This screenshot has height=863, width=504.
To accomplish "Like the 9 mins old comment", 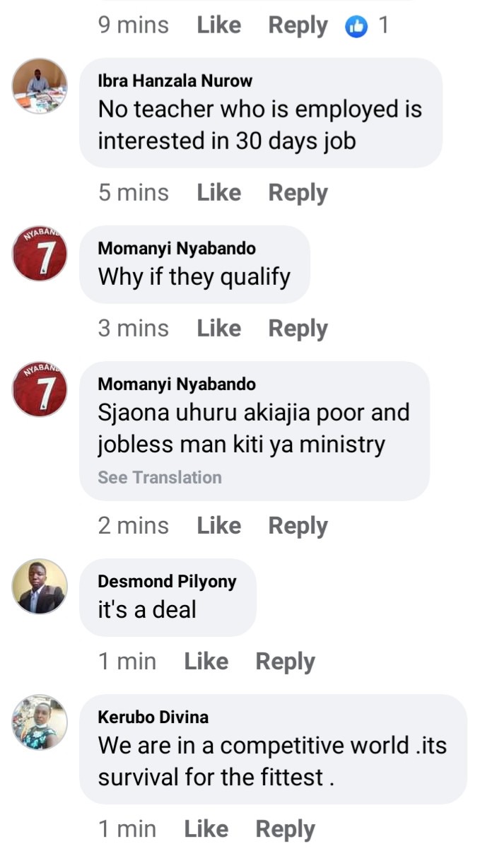I will click(x=218, y=25).
